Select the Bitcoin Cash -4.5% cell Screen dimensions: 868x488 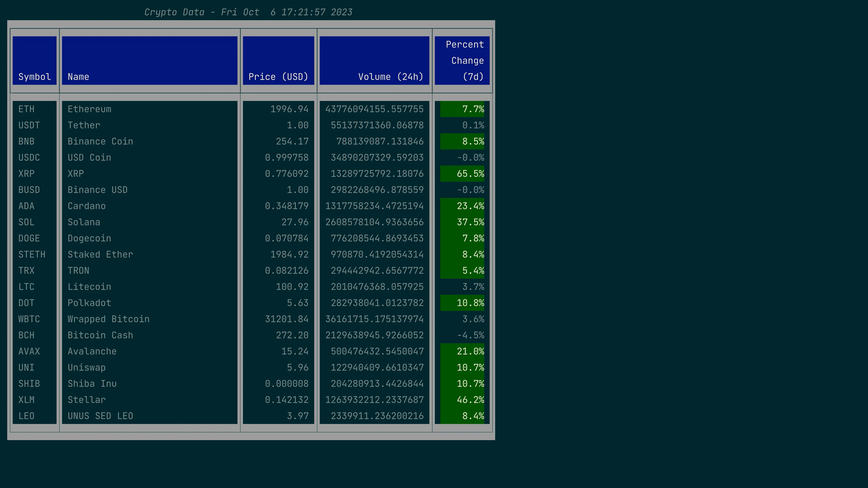[470, 335]
